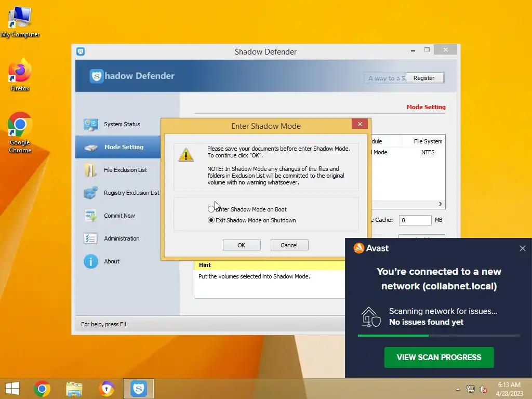The height and width of the screenshot is (399, 532).
Task: Click the About info icon
Action: coord(90,262)
